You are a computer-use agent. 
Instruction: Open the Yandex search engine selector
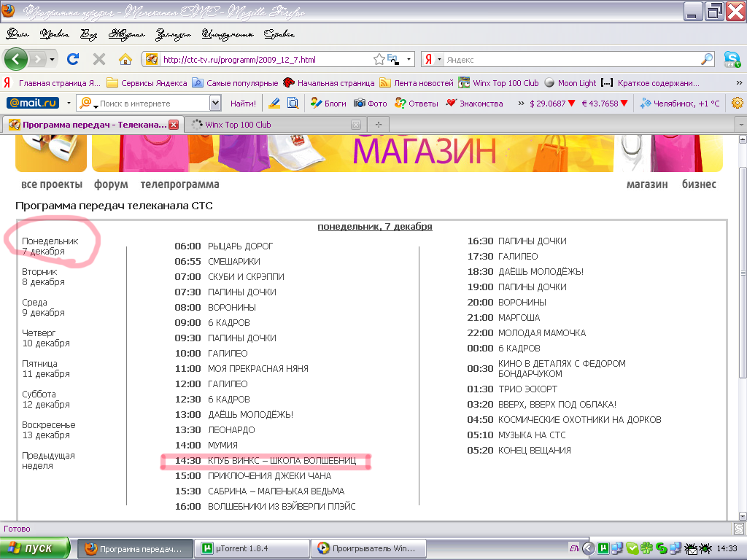tap(433, 60)
